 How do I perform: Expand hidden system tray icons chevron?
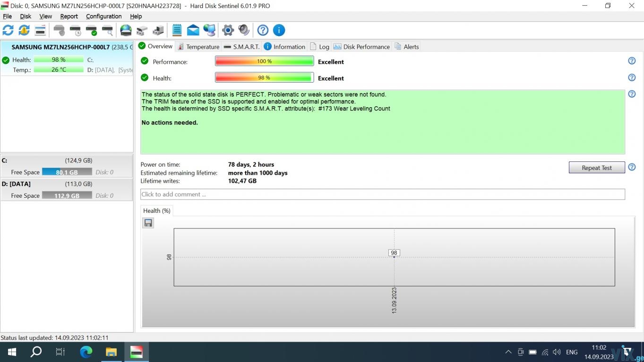[x=508, y=352]
